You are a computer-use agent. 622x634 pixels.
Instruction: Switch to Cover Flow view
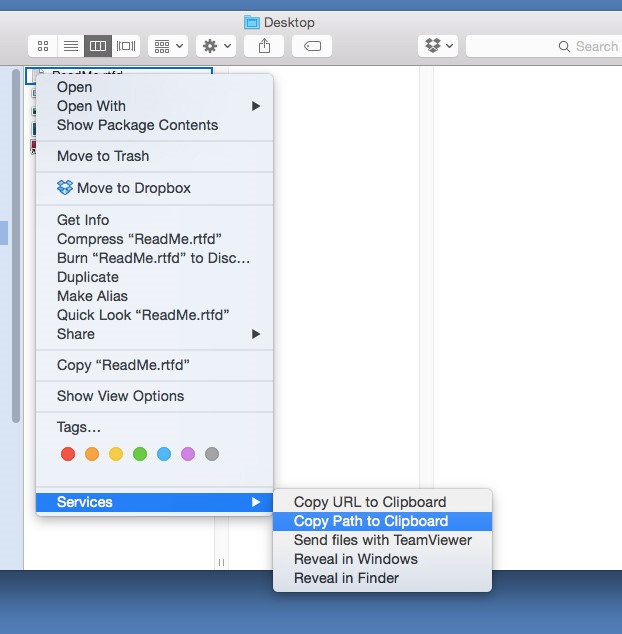pyautogui.click(x=125, y=46)
